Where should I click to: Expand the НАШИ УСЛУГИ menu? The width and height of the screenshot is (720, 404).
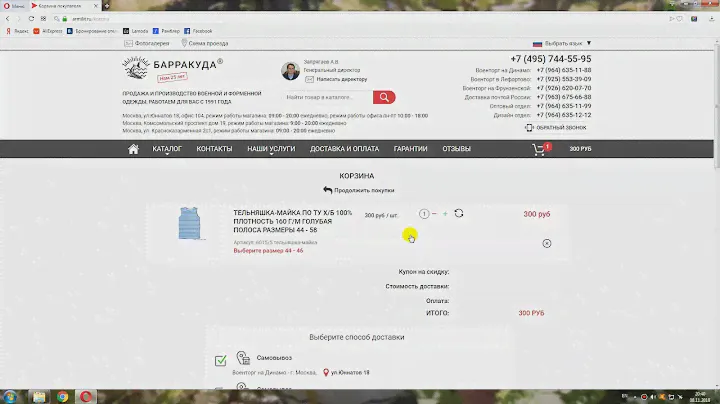(271, 149)
